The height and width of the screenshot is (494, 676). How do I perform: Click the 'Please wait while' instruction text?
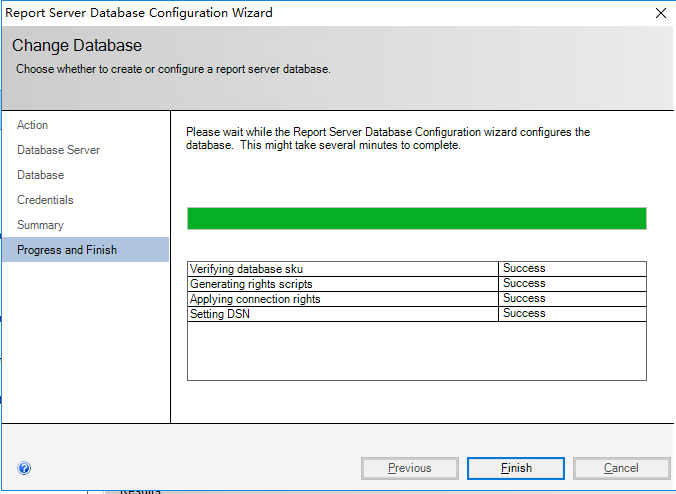pyautogui.click(x=388, y=138)
